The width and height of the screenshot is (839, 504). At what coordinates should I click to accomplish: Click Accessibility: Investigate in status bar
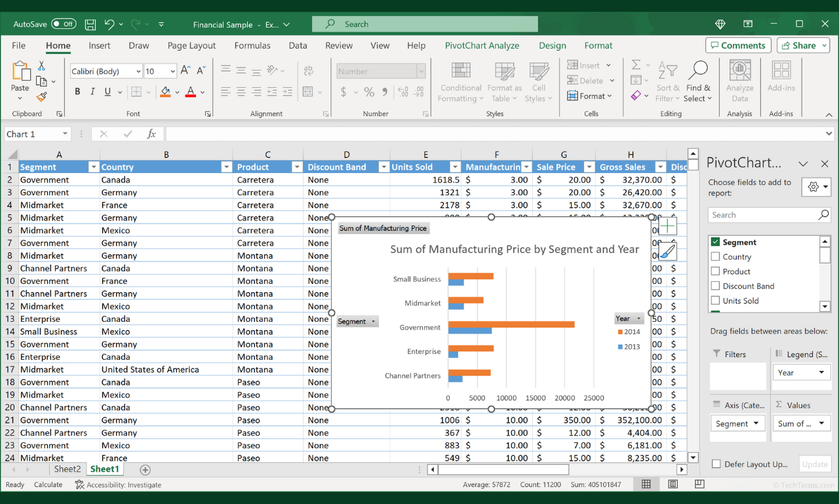(118, 485)
